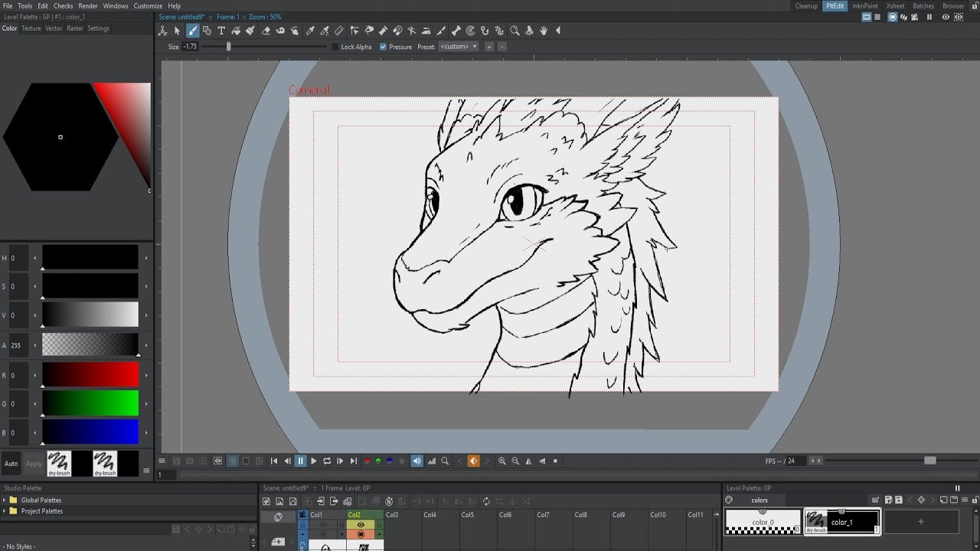Select the color_1 style swatch
The image size is (980, 551).
point(841,522)
